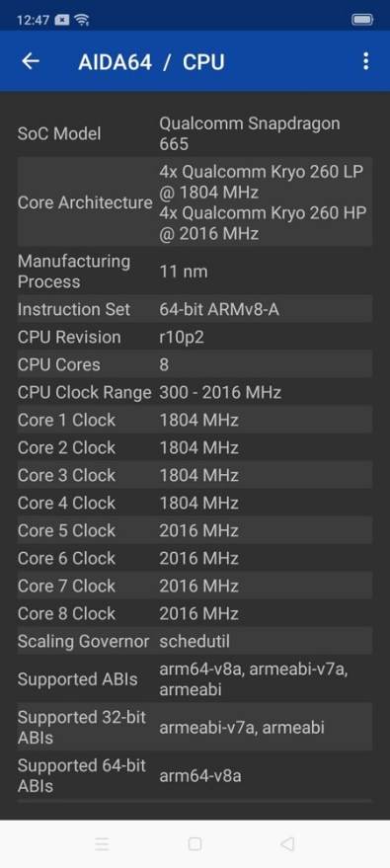The width and height of the screenshot is (390, 868).
Task: Select the Supported 64-bit ABIs row
Action: click(195, 775)
